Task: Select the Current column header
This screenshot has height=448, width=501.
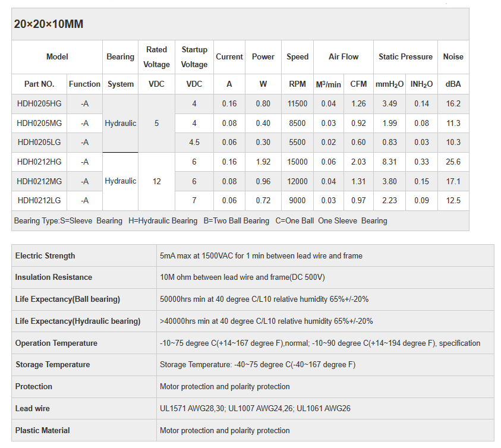Action: 229,57
